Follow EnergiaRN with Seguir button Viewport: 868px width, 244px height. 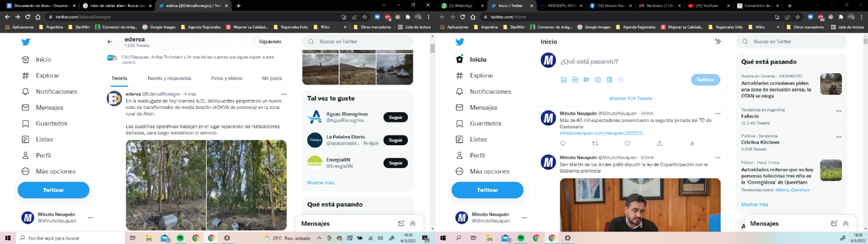pos(395,163)
